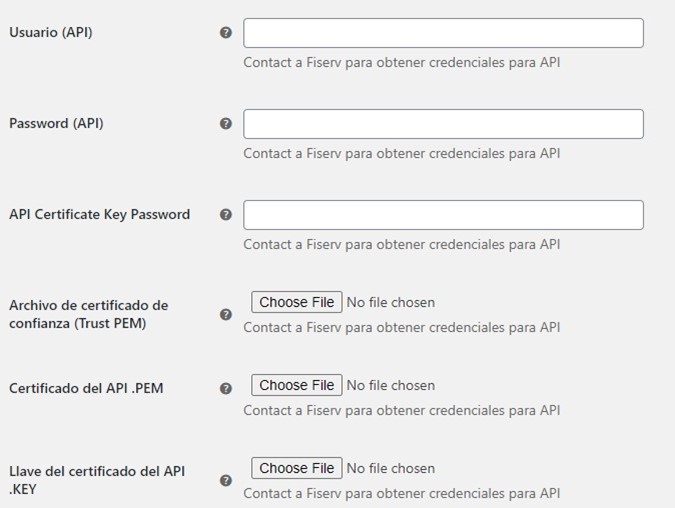Click into the Password (API) field
Image resolution: width=675 pixels, height=508 pixels.
tap(443, 124)
